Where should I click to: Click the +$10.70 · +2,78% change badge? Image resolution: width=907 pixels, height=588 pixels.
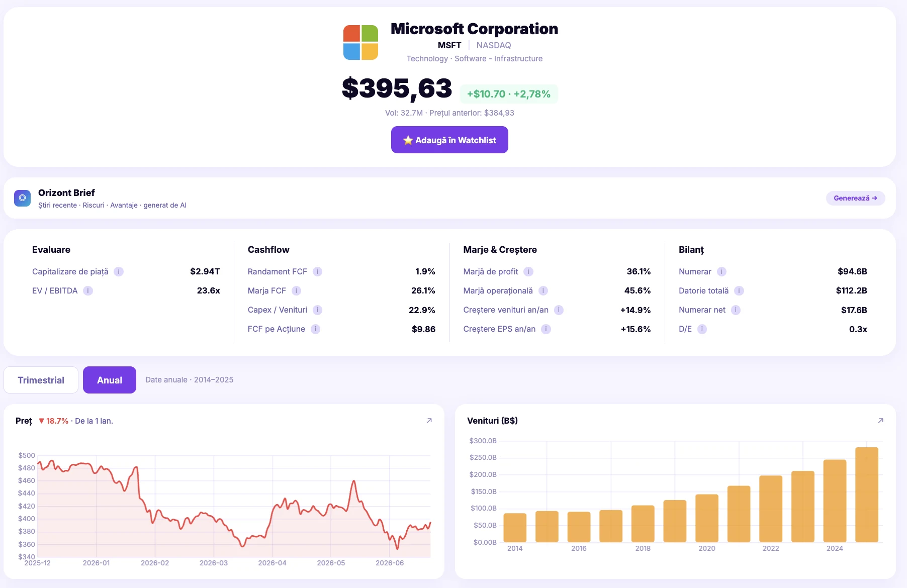click(x=509, y=94)
